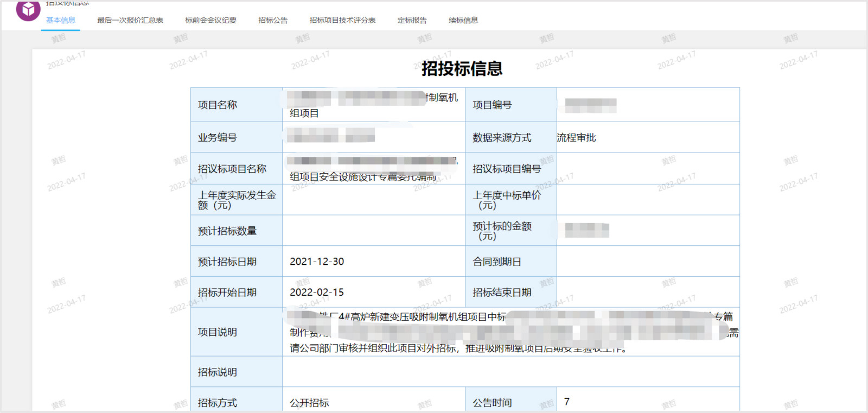Click the 招标结束日期 label

point(502,293)
